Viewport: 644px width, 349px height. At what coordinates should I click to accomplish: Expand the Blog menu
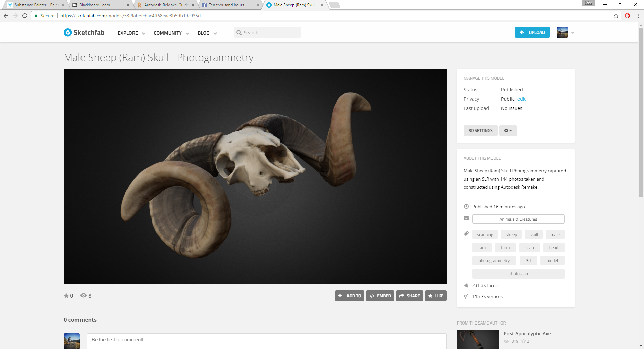pos(207,33)
